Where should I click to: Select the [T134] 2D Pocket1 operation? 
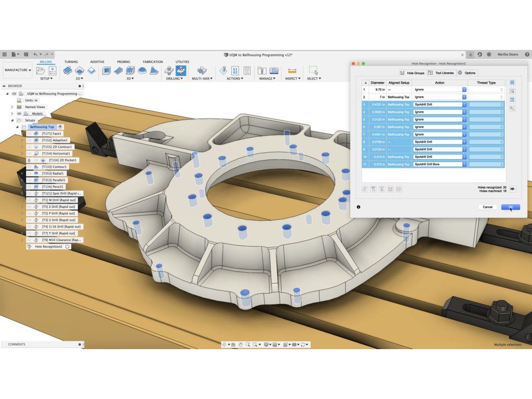click(63, 160)
